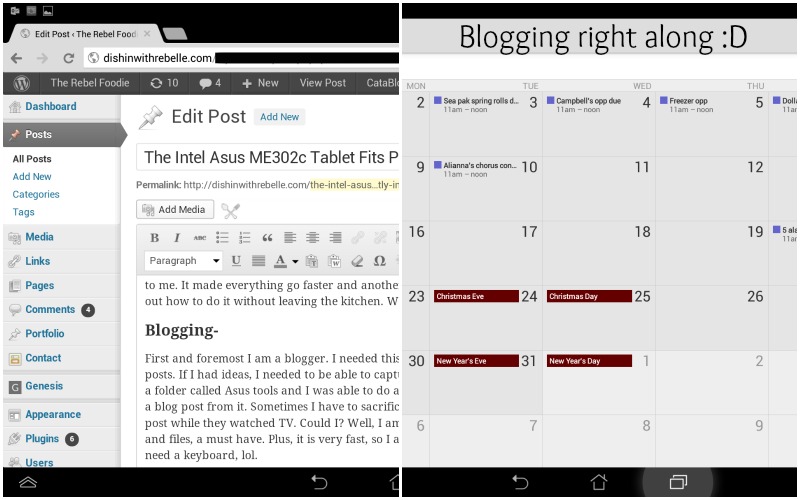Image resolution: width=800 pixels, height=500 pixels.
Task: Open Categories under Posts
Action: [36, 194]
